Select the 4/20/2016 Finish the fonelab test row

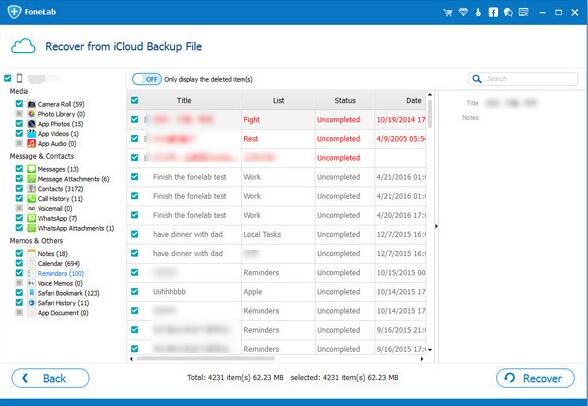click(x=277, y=215)
